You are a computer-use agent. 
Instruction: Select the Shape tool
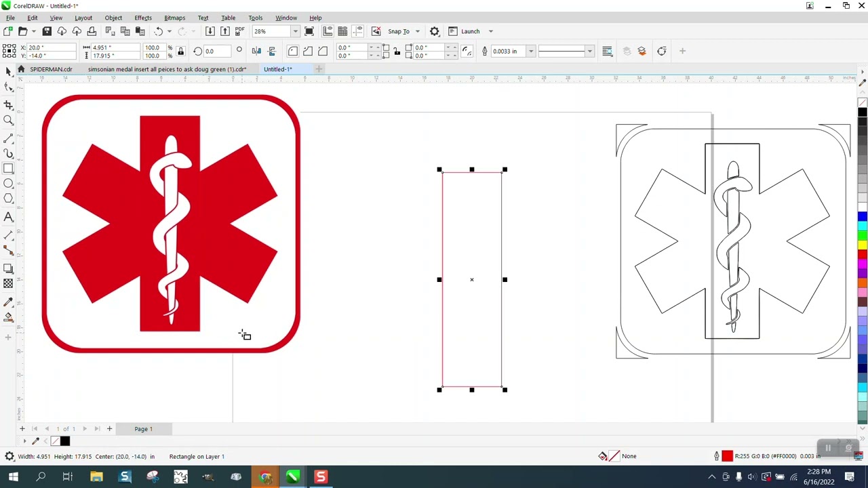8,87
